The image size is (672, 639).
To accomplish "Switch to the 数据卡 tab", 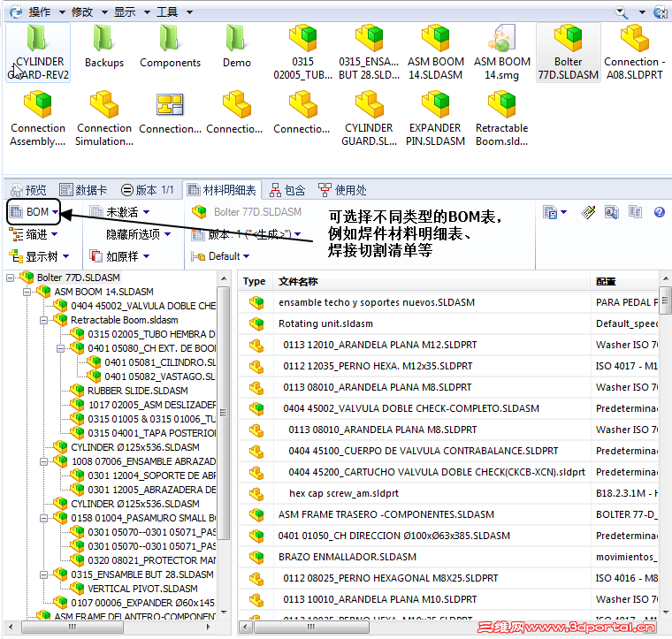I will (83, 190).
